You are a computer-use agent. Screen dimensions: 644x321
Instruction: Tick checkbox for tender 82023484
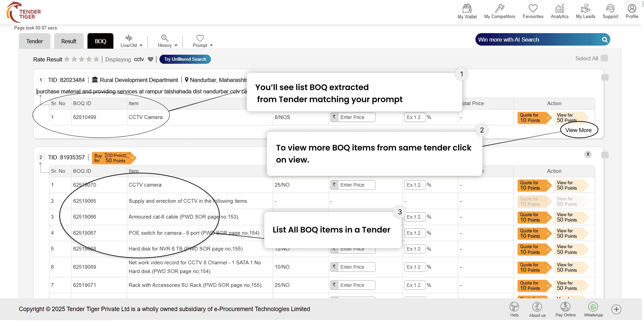click(605, 77)
